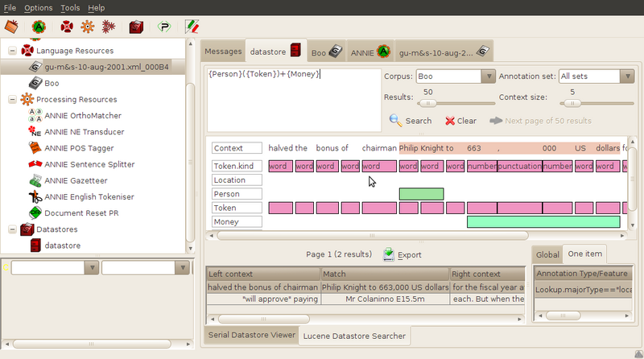Open annotation diff tool icon
644x359 pixels.
192,27
